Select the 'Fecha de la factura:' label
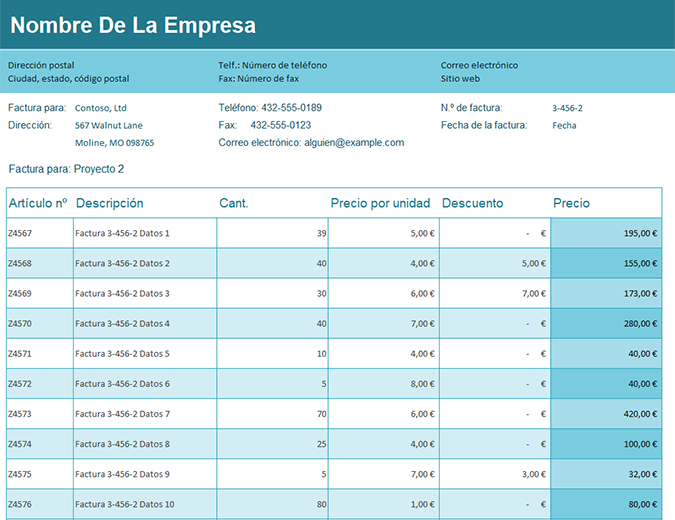This screenshot has width=675, height=520. click(x=484, y=125)
